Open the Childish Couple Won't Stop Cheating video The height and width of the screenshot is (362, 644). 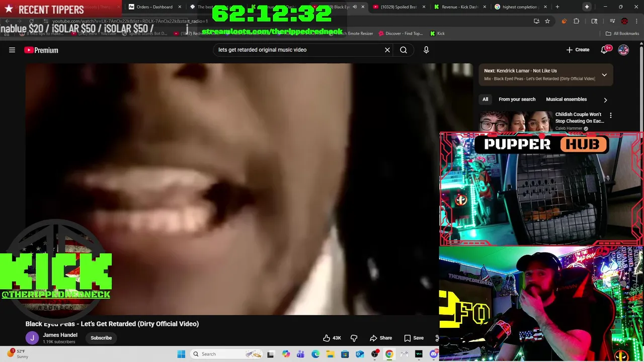(x=579, y=118)
